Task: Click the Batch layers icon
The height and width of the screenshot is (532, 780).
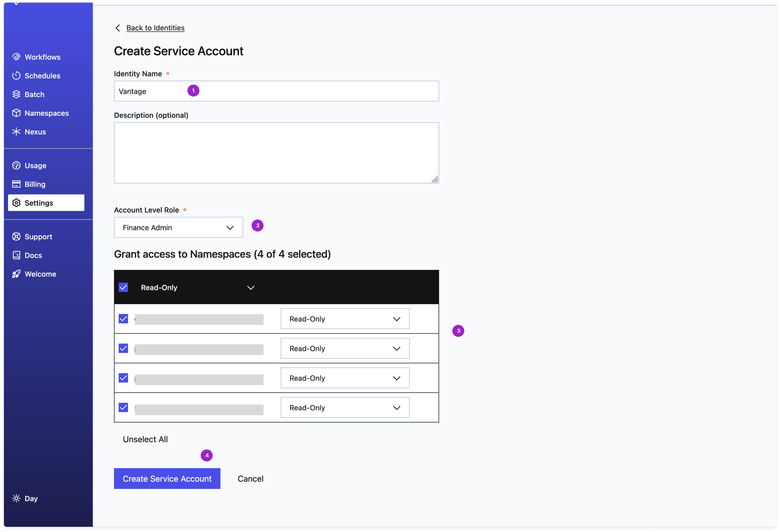Action: click(16, 95)
